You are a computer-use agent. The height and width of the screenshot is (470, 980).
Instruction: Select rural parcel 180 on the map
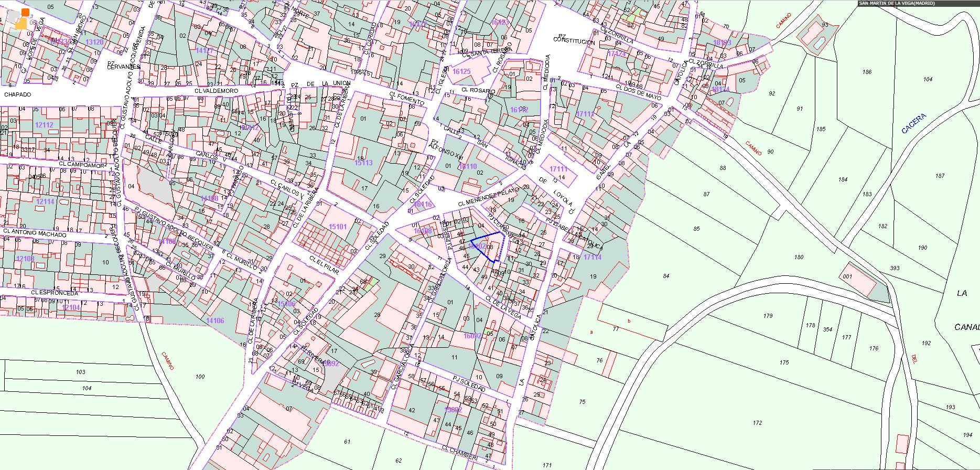point(799,257)
